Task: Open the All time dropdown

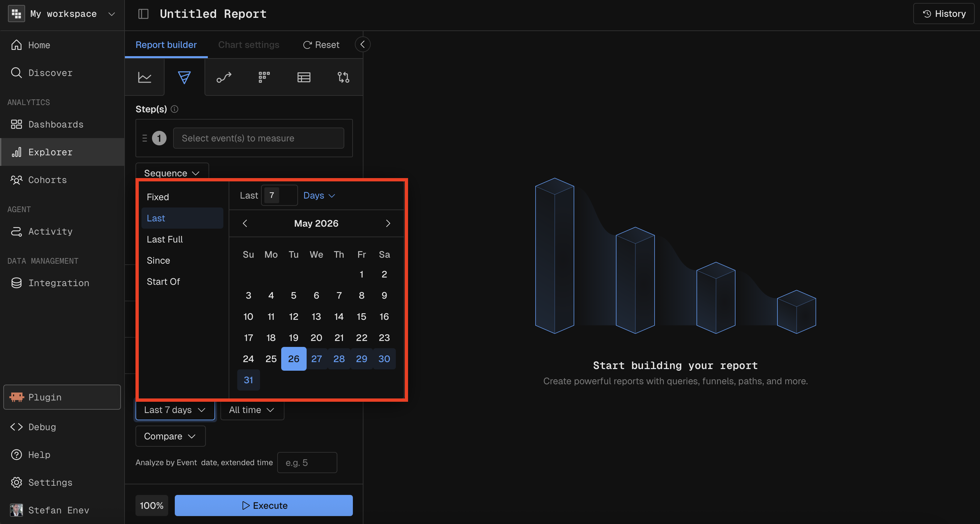Action: click(x=252, y=410)
